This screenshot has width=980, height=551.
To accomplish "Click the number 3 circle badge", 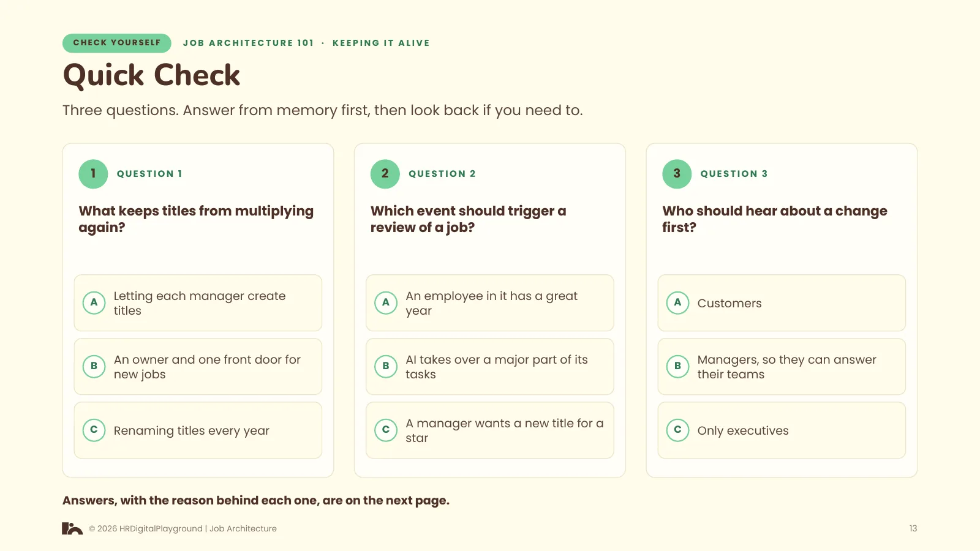I will (x=677, y=174).
